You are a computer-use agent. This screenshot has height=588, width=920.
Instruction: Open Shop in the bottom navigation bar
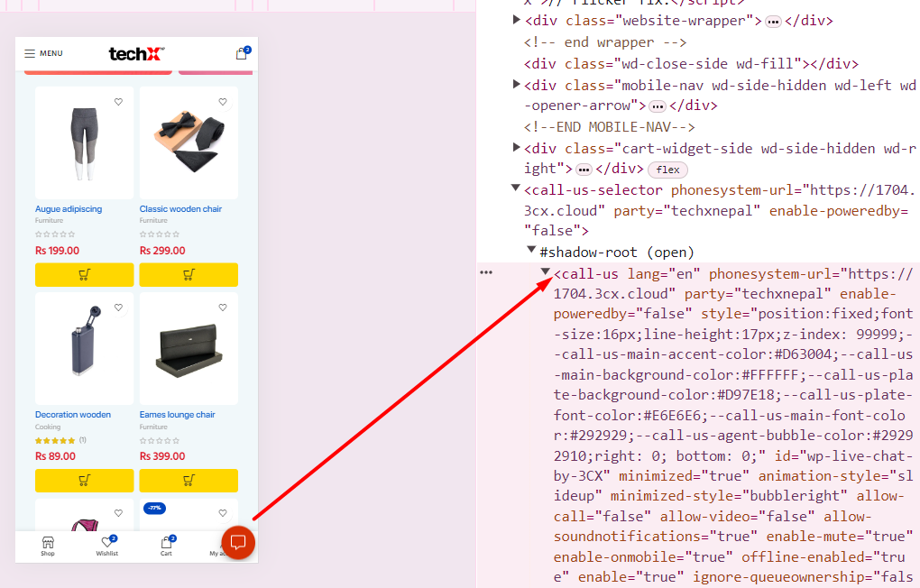point(48,546)
